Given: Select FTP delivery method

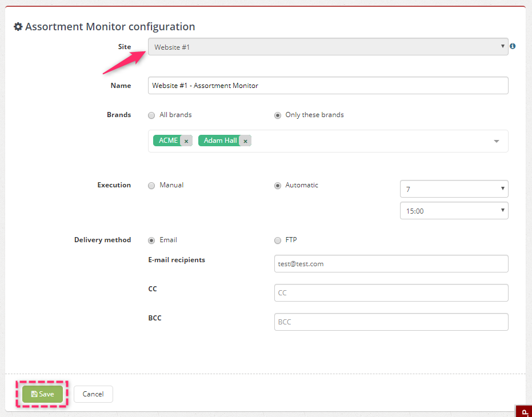Looking at the screenshot, I should 278,240.
